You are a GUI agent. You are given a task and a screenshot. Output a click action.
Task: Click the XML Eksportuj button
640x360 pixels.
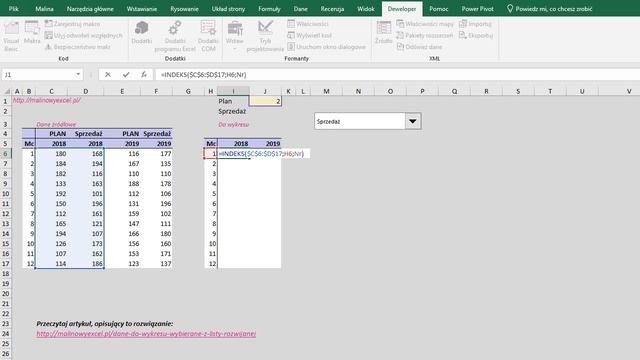(476, 36)
